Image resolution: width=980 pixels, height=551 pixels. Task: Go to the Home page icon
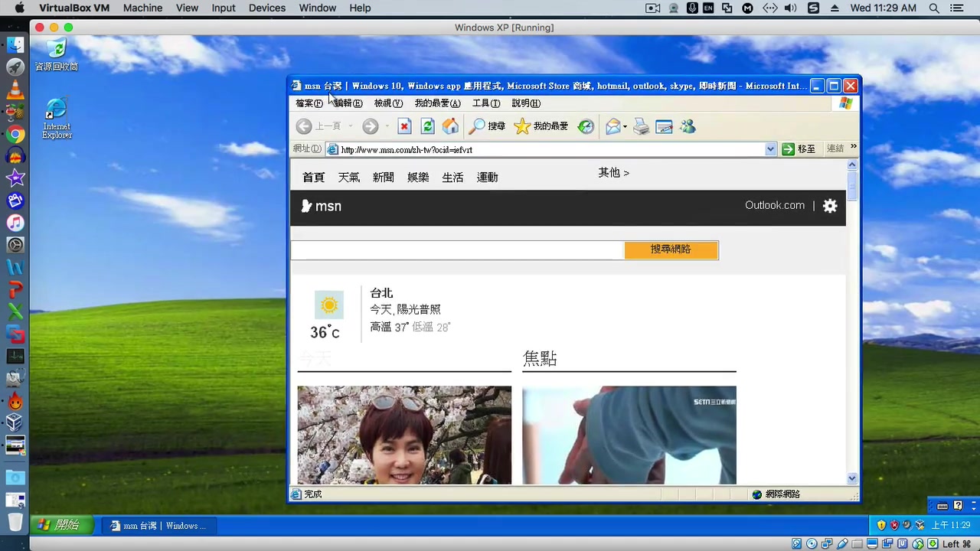click(450, 126)
